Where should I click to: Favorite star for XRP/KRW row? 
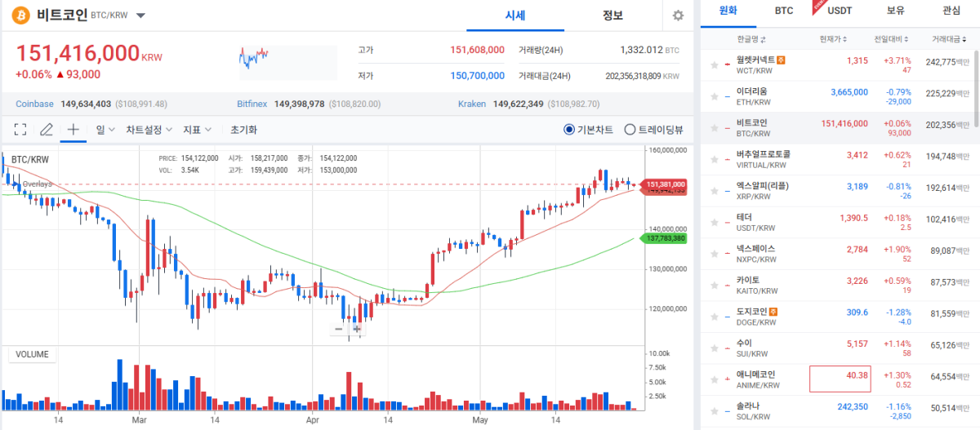(715, 190)
